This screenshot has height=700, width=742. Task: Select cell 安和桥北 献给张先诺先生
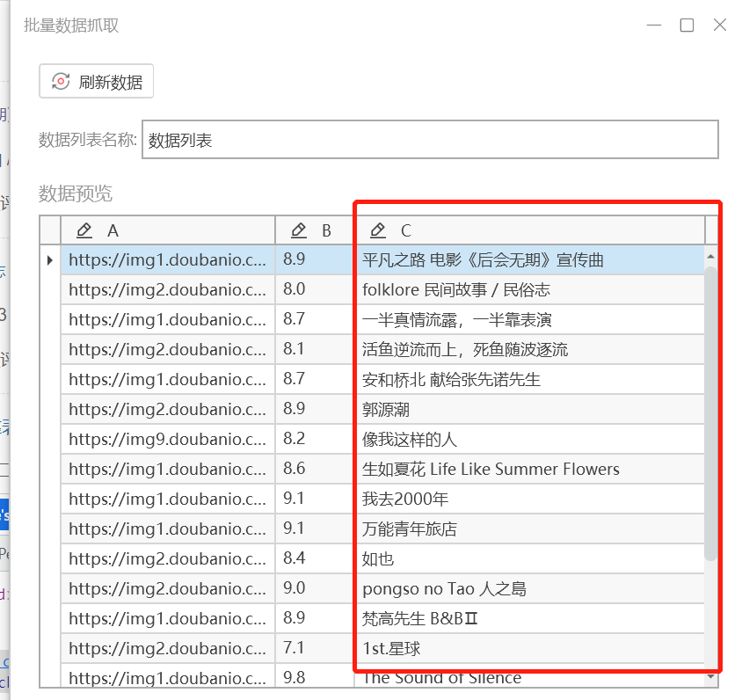click(529, 379)
